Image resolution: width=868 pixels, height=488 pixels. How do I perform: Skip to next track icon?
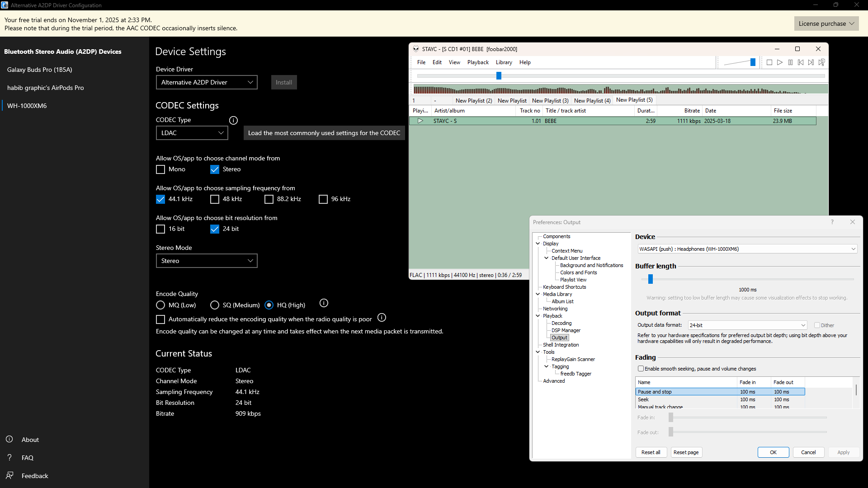coord(811,62)
